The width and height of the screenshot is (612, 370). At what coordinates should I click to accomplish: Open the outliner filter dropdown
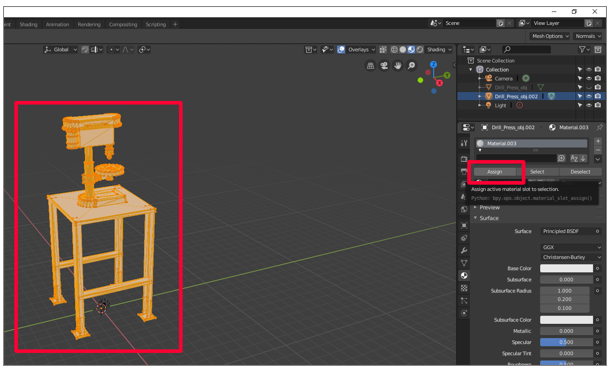point(584,49)
